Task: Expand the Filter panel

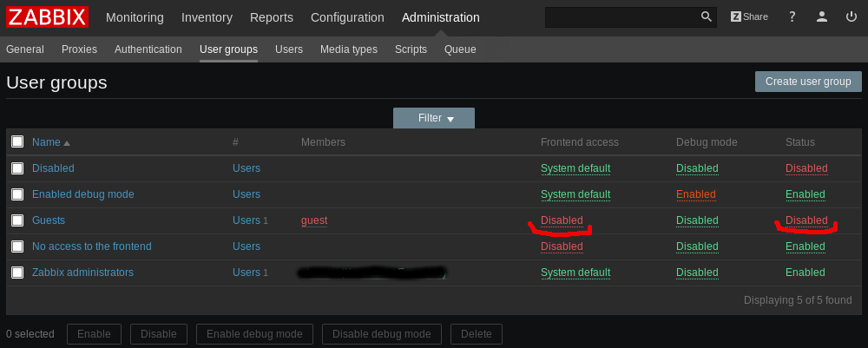Action: point(434,118)
